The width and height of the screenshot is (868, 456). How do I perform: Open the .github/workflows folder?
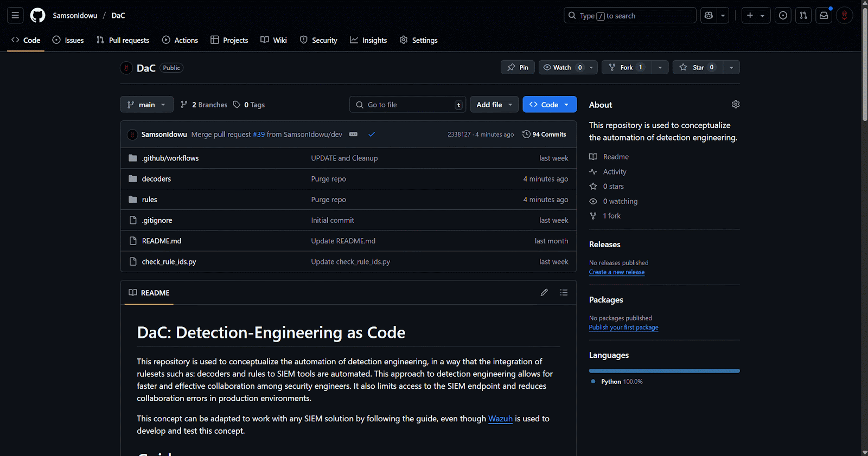pos(170,158)
